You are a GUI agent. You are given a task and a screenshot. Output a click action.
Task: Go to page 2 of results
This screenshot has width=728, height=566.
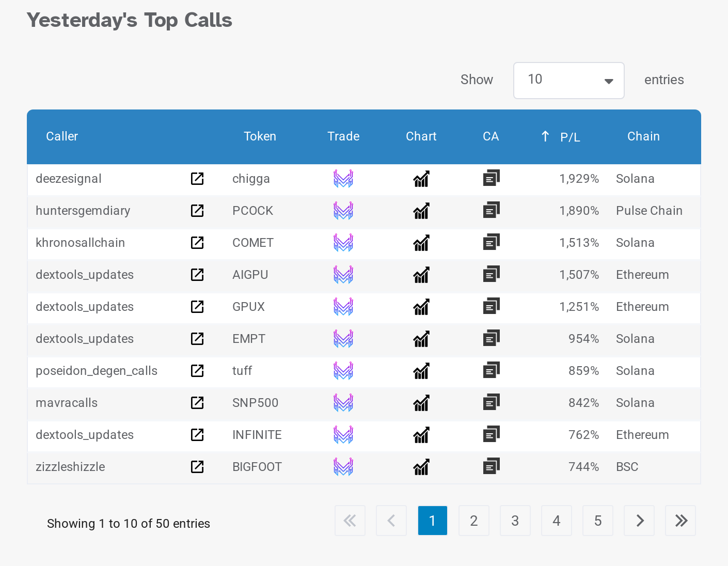click(x=473, y=521)
